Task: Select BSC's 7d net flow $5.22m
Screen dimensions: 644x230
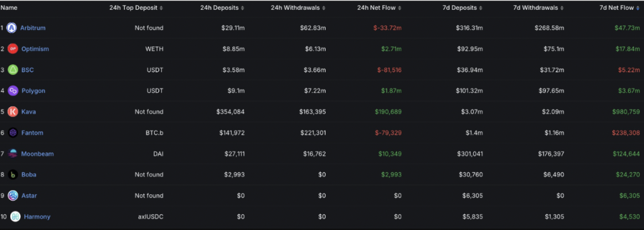Action: 630,70
